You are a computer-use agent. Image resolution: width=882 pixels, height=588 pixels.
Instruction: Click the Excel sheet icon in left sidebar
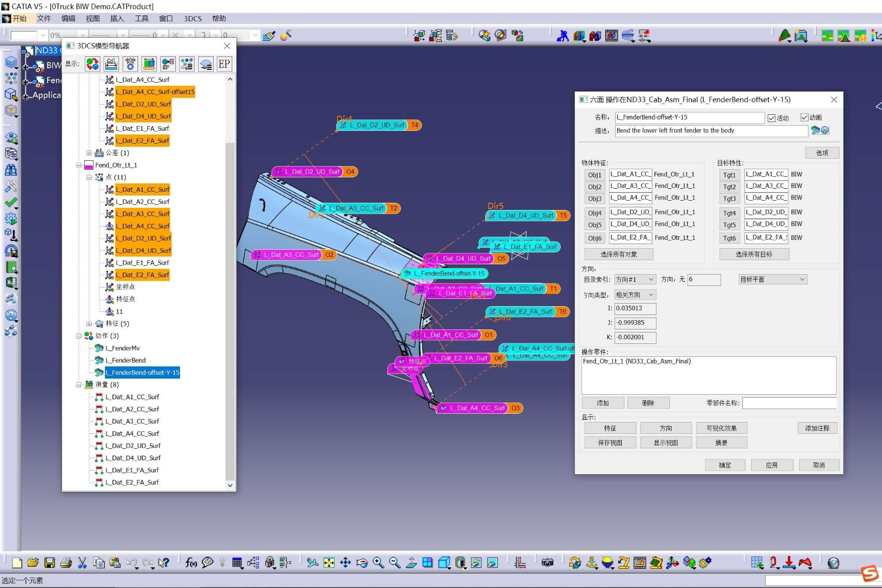tap(11, 283)
